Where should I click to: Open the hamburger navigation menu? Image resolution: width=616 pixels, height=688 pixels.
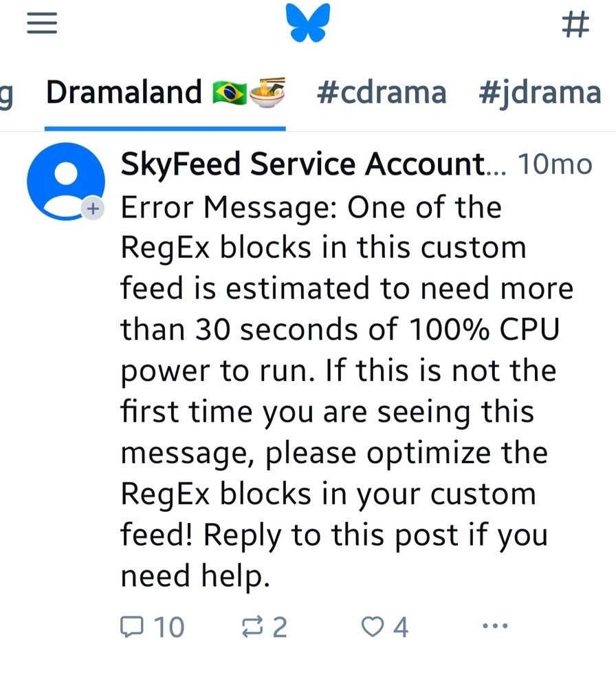click(x=41, y=25)
